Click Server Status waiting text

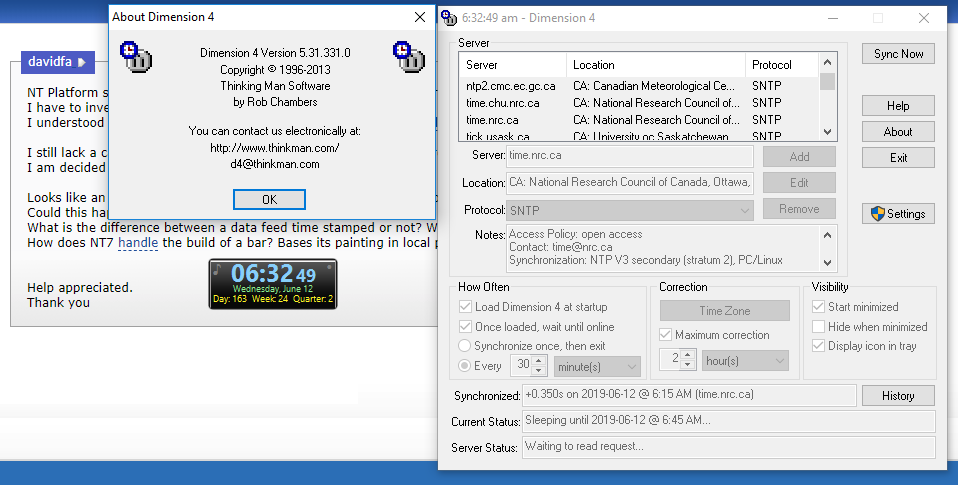tap(584, 446)
